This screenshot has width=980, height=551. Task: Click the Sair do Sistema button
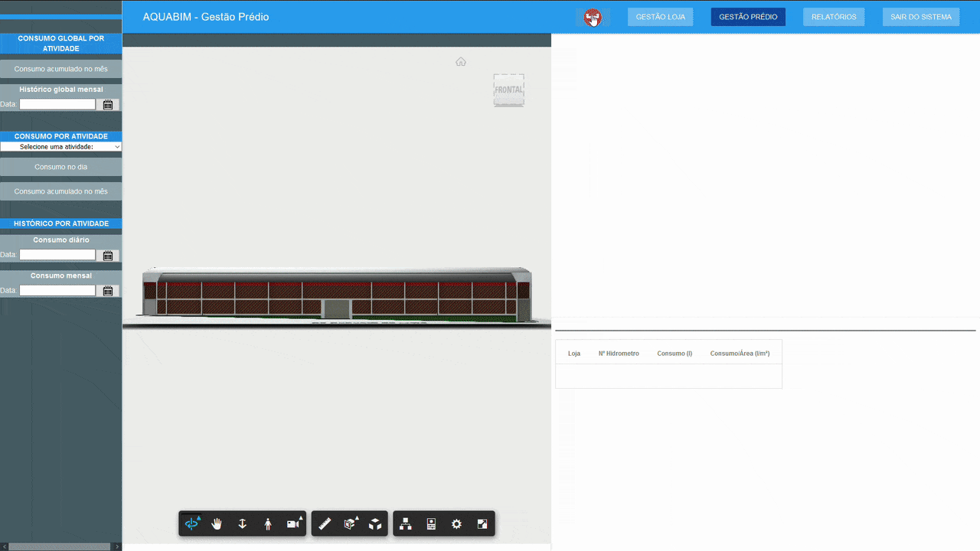[920, 17]
